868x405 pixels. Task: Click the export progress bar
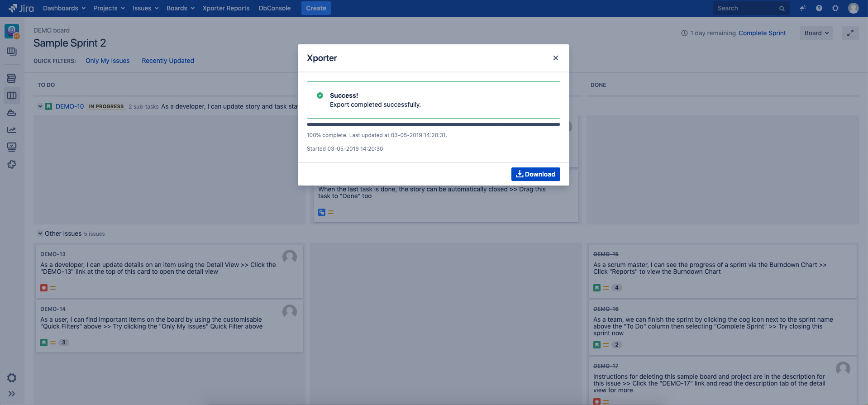point(433,124)
